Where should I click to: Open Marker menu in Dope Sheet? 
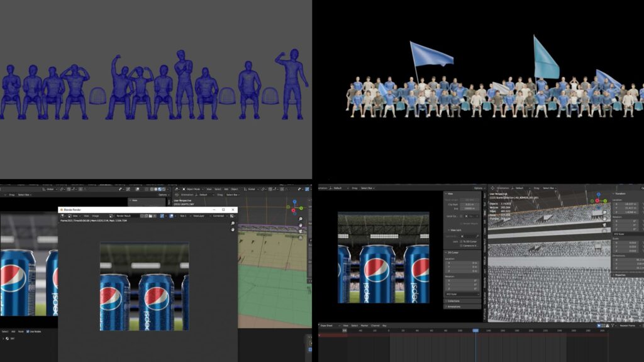[364, 326]
